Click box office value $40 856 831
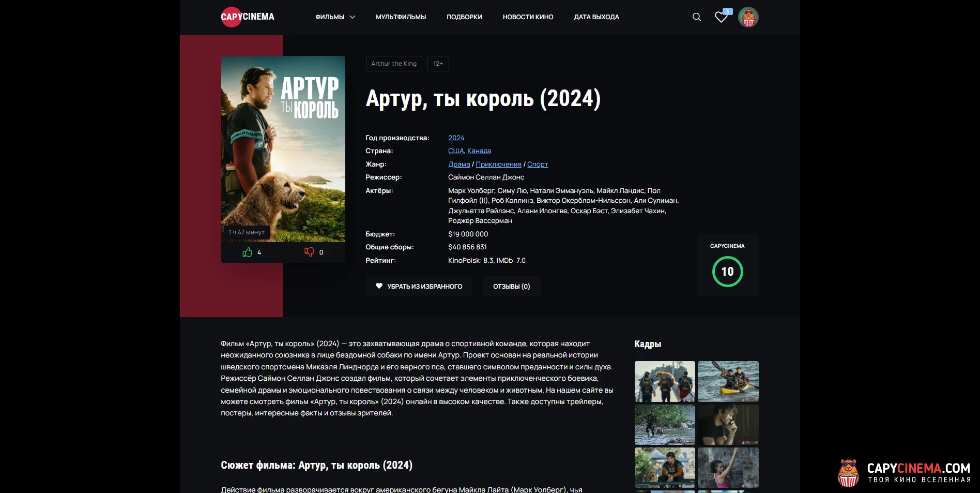The height and width of the screenshot is (493, 980). coord(467,247)
